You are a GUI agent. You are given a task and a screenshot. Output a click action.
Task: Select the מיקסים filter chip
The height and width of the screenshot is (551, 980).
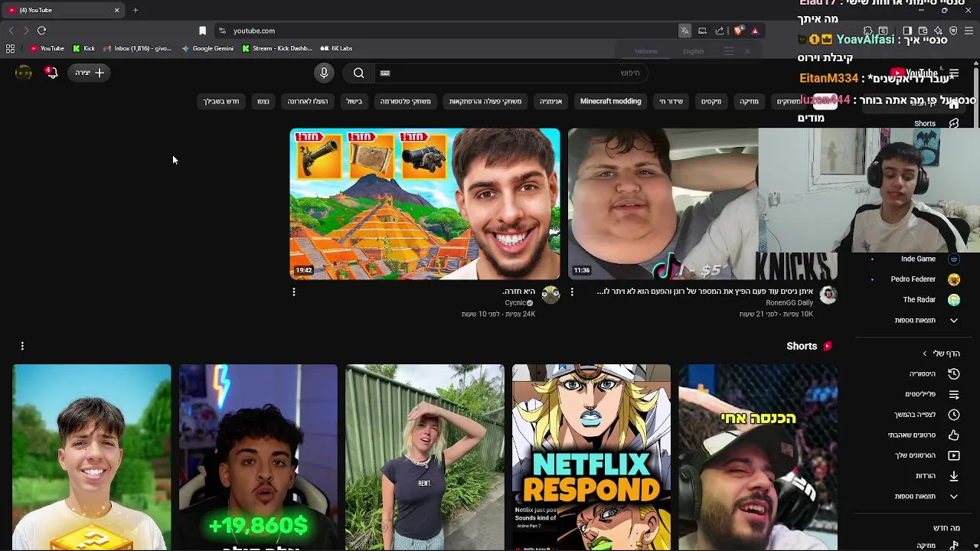click(x=711, y=101)
